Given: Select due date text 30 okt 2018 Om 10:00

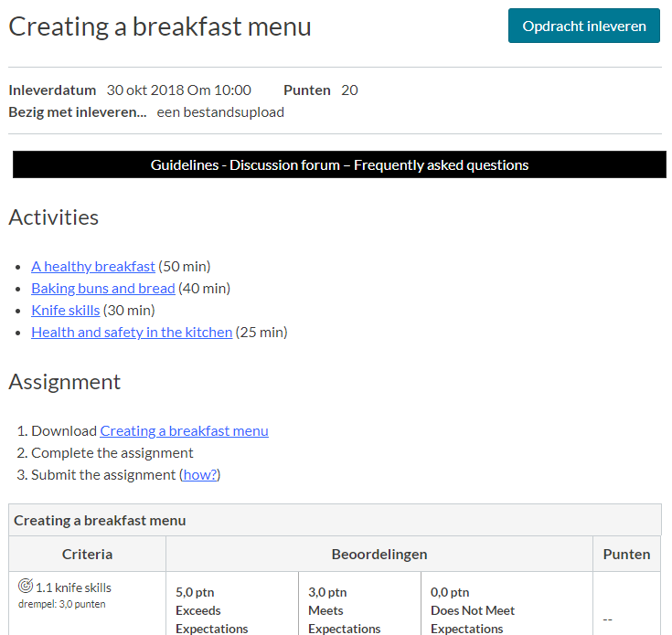Looking at the screenshot, I should (178, 90).
